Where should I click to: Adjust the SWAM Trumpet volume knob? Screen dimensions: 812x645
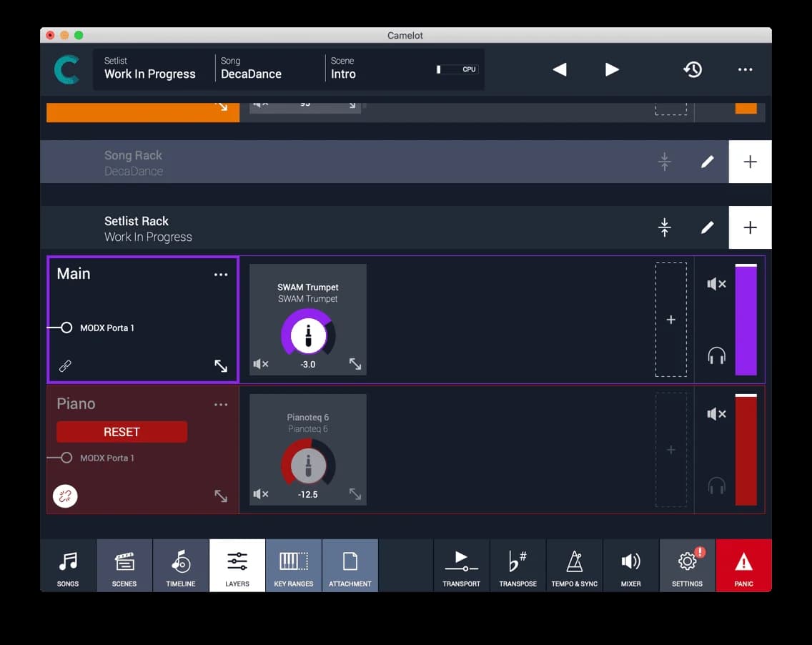pos(307,336)
